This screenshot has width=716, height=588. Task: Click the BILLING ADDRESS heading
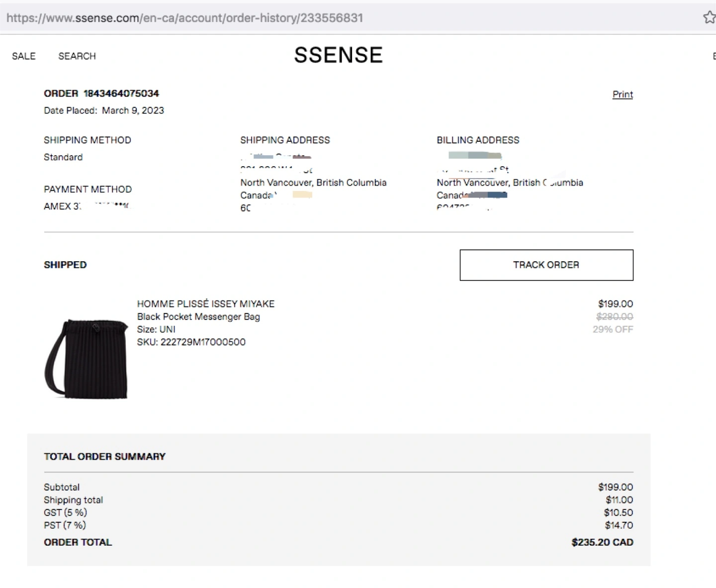(478, 140)
